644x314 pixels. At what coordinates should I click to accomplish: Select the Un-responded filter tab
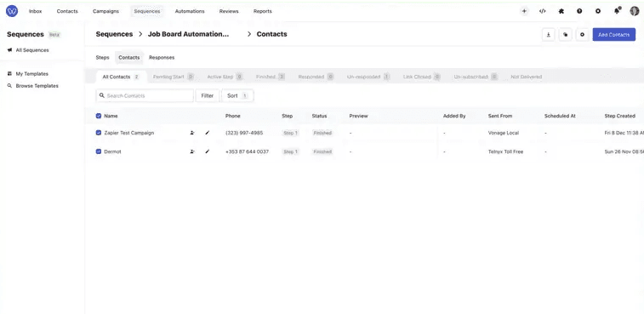click(x=368, y=77)
